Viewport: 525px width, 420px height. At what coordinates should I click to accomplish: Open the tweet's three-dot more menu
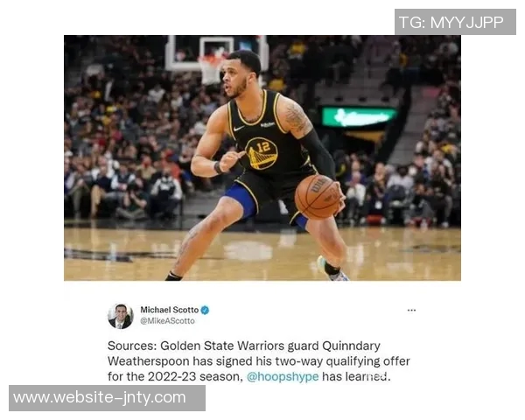pyautogui.click(x=411, y=310)
